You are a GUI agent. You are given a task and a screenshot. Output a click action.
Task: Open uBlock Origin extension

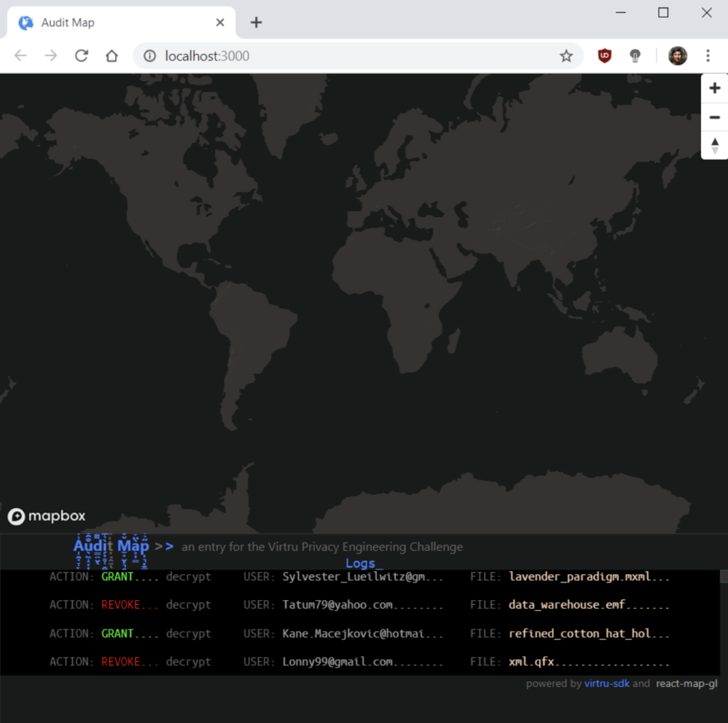[x=604, y=56]
